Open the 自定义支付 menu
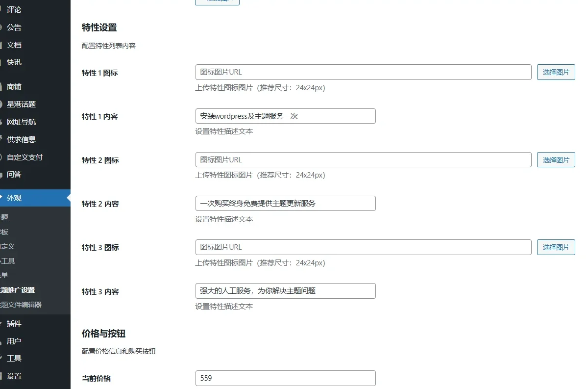This screenshot has height=389, width=588. click(24, 157)
